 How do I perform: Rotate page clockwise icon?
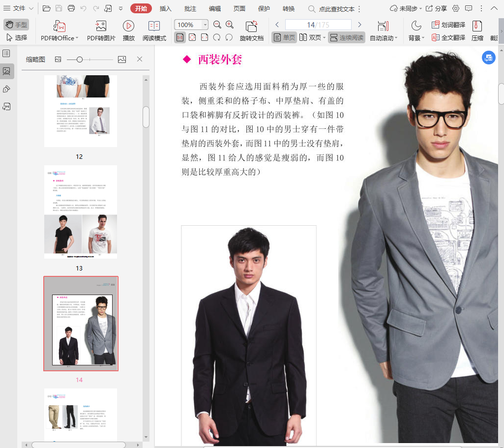coord(217,37)
